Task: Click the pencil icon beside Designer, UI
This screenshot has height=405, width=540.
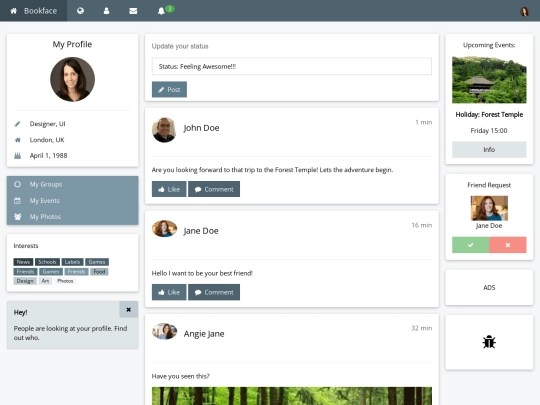Action: (18, 124)
